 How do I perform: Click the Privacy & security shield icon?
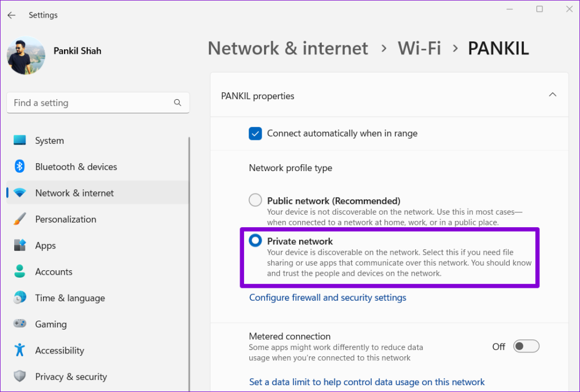(20, 377)
